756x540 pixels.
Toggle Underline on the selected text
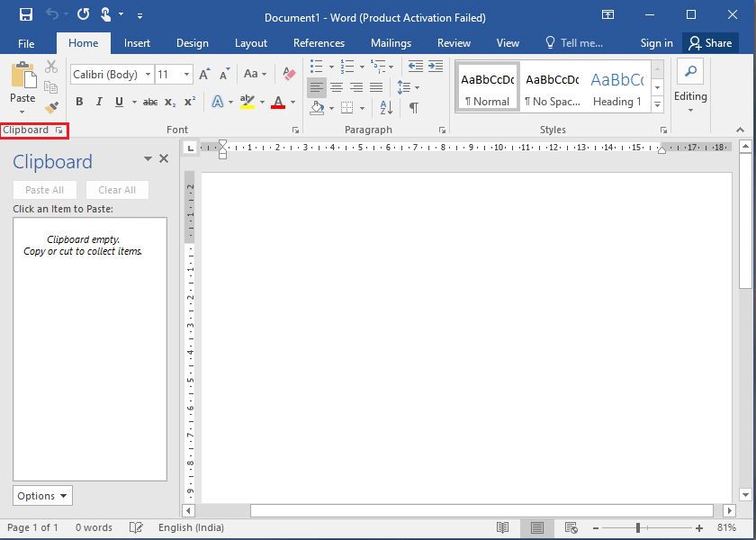click(x=117, y=102)
